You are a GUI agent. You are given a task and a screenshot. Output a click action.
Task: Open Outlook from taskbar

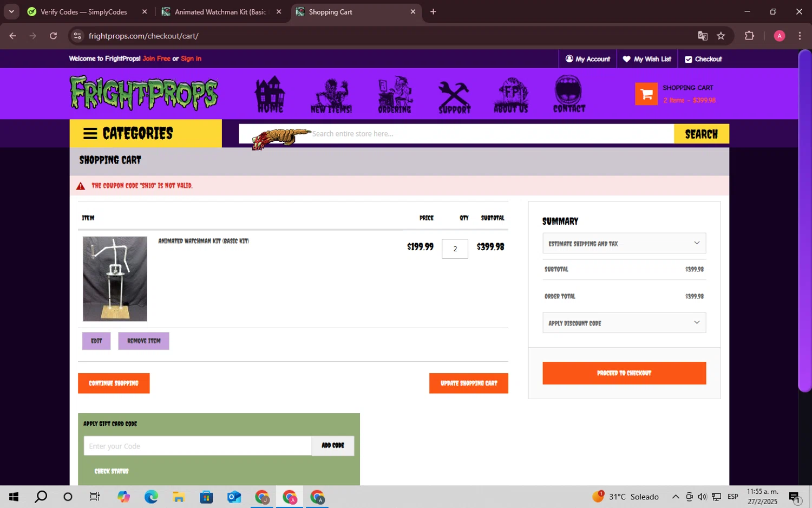click(234, 497)
